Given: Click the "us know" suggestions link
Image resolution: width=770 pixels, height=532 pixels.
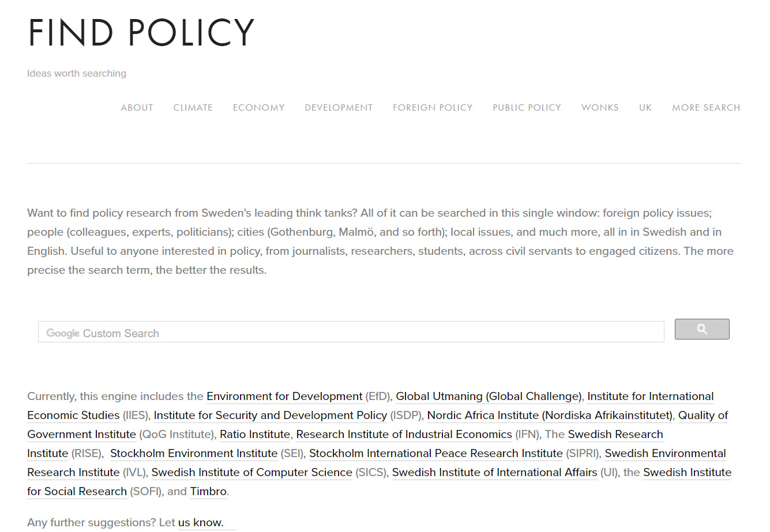Looking at the screenshot, I should (x=201, y=523).
